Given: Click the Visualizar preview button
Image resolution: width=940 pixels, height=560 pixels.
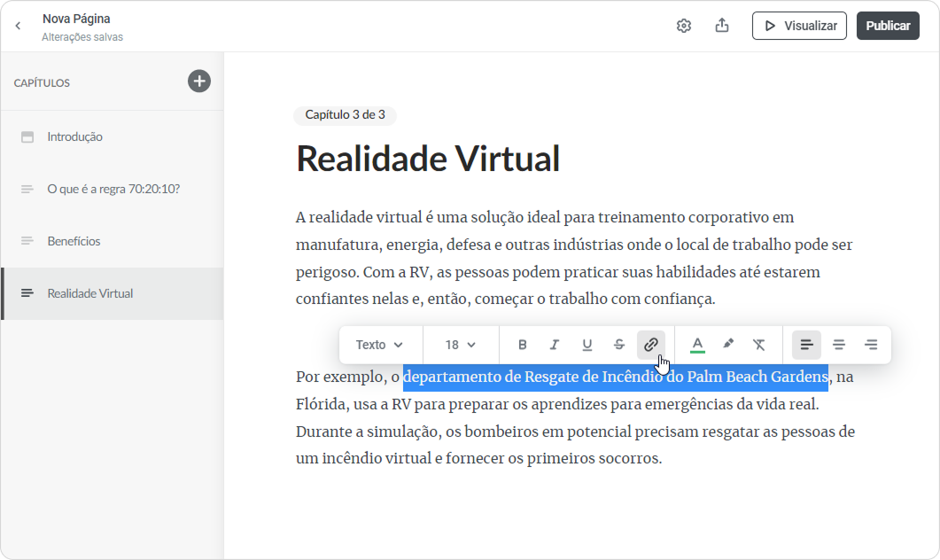Looking at the screenshot, I should point(799,26).
